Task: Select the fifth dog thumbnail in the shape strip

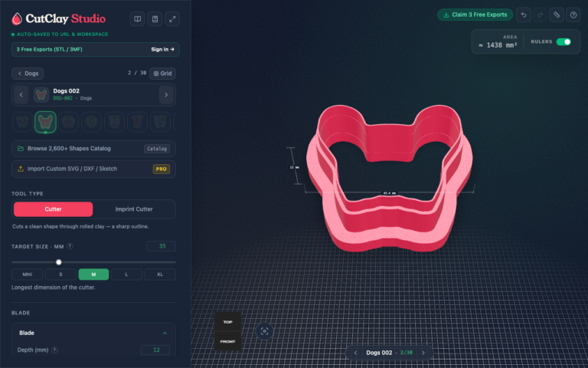Action: pos(114,122)
